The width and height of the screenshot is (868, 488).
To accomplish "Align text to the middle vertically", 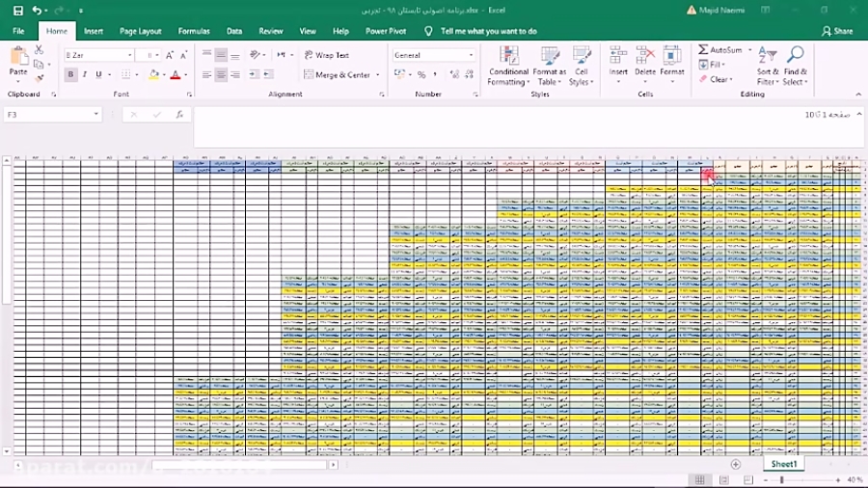I will [221, 55].
